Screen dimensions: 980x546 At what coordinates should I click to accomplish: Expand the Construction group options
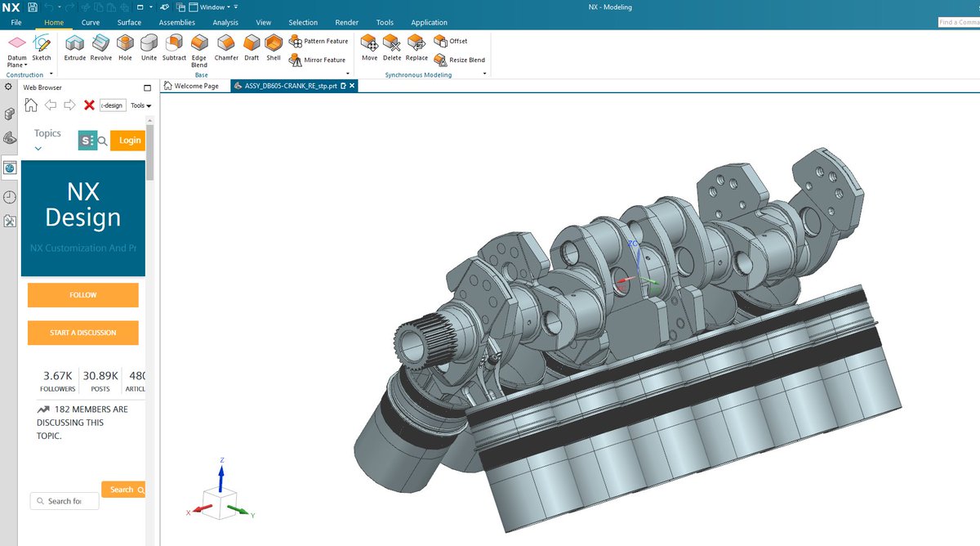[x=51, y=74]
